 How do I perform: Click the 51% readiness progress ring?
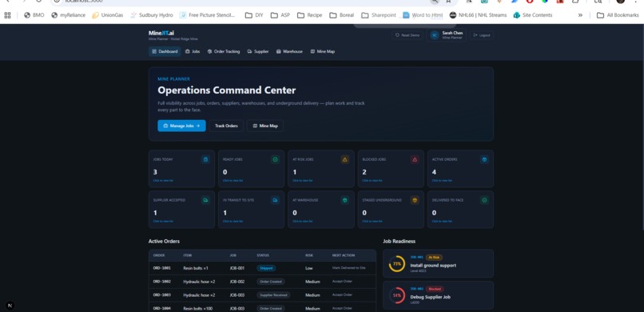(x=397, y=295)
